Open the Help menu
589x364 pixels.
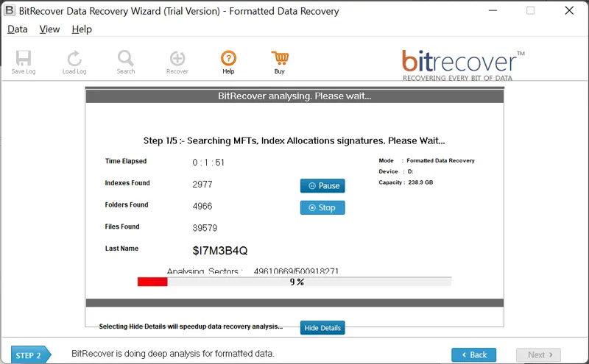point(82,29)
